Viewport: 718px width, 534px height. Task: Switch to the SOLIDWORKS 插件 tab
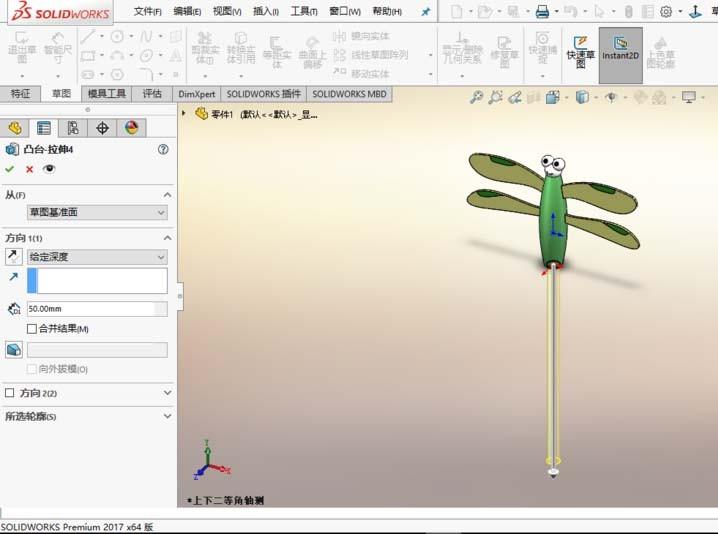point(263,94)
